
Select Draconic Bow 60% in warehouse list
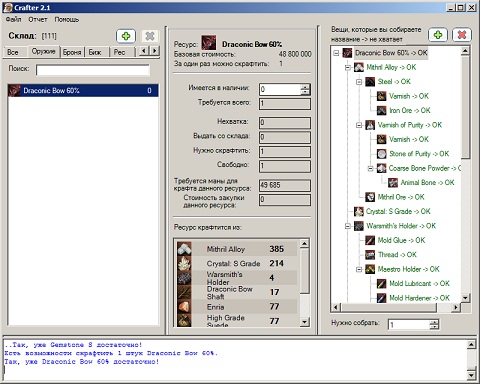(83, 90)
